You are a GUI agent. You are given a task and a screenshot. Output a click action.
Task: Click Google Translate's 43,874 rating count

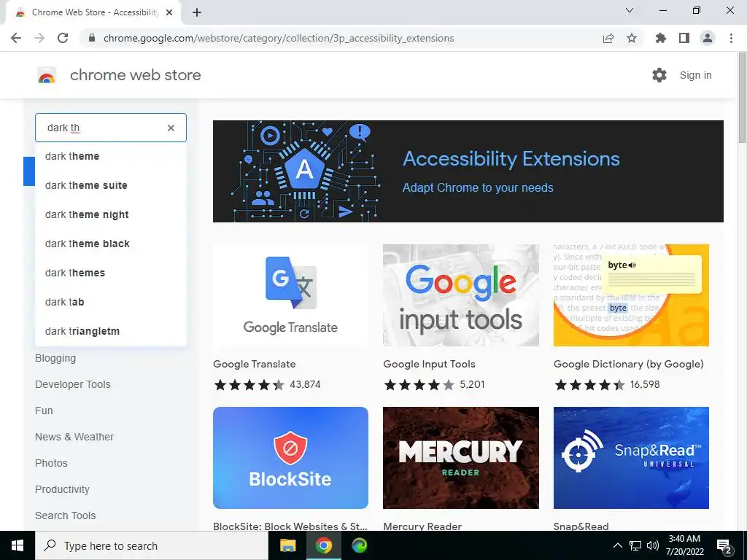click(x=305, y=384)
